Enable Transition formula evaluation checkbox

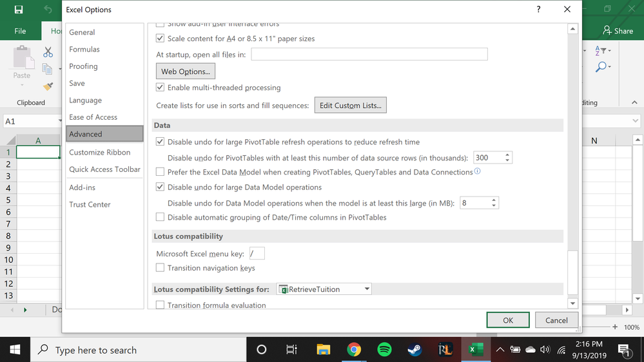click(x=160, y=305)
